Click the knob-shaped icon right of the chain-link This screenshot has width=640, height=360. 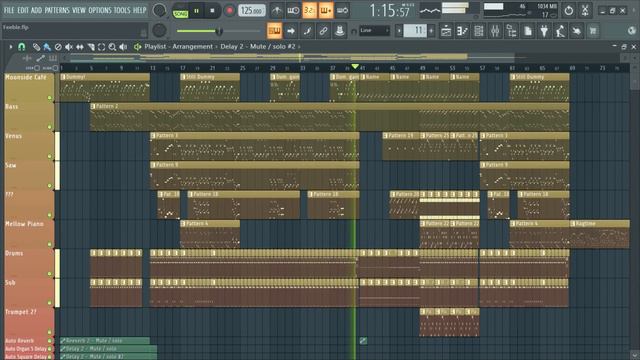click(340, 31)
